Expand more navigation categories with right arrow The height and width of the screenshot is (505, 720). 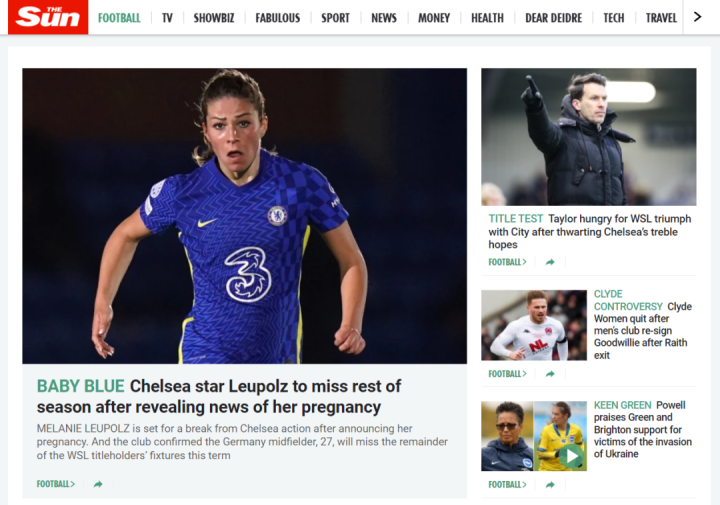coord(697,17)
